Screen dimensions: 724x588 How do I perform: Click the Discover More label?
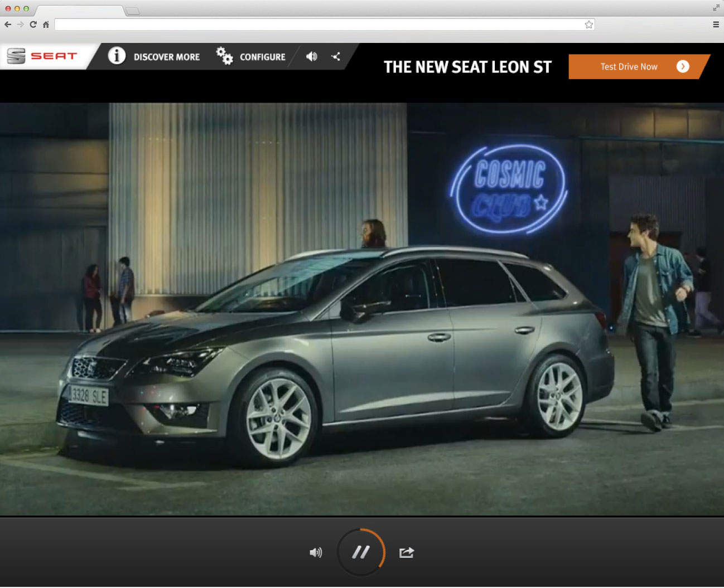(167, 57)
